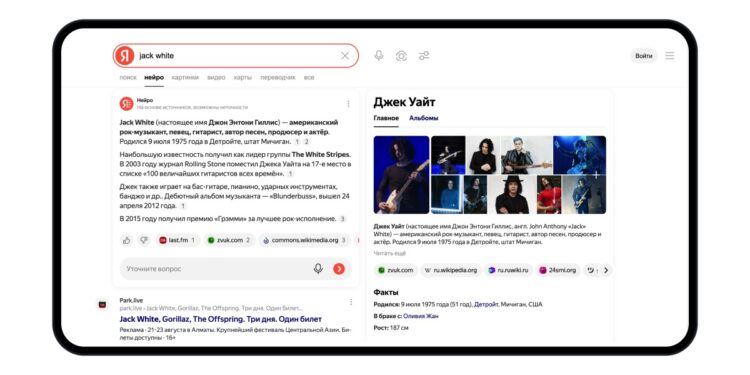
Task: Open the карты tab
Action: [x=243, y=77]
